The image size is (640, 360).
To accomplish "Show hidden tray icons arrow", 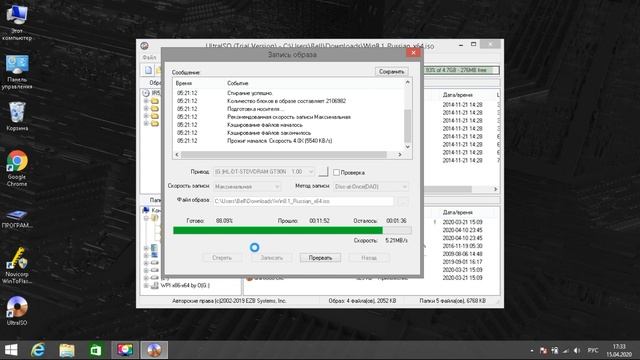I will click(532, 351).
